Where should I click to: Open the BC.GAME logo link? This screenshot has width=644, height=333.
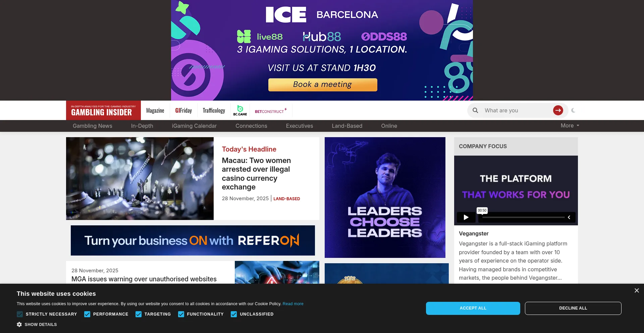[x=240, y=110]
